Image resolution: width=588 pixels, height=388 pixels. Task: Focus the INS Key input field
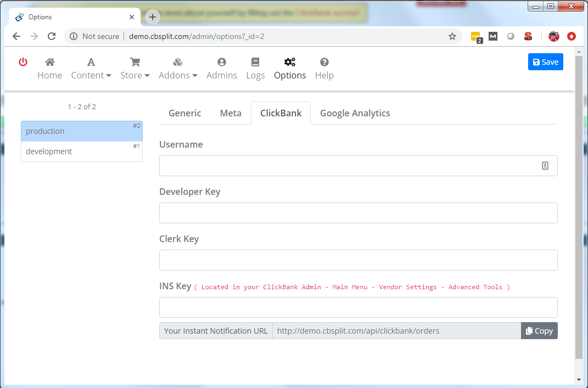(x=358, y=307)
